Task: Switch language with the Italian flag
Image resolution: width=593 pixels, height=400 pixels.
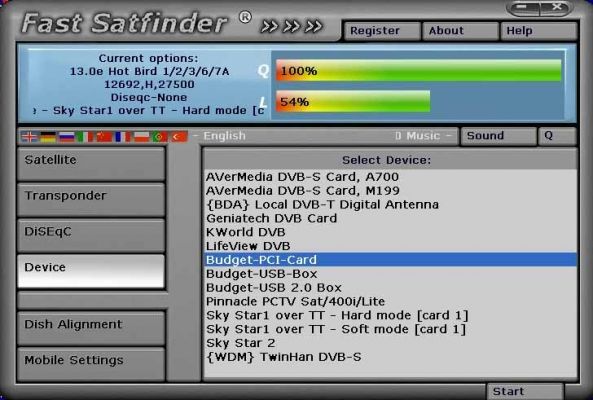Action: [85, 136]
